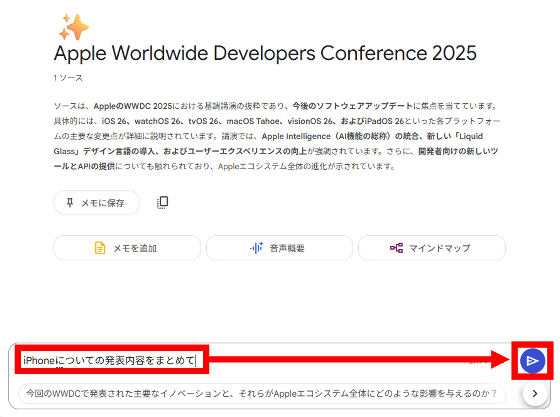
Task: Save the summary with メモに保存 button
Action: 96,203
